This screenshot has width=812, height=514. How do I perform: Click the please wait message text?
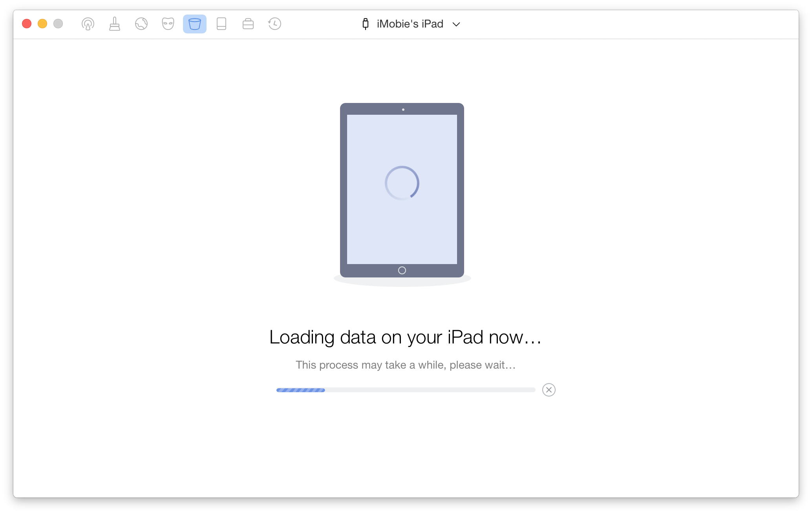(x=406, y=365)
